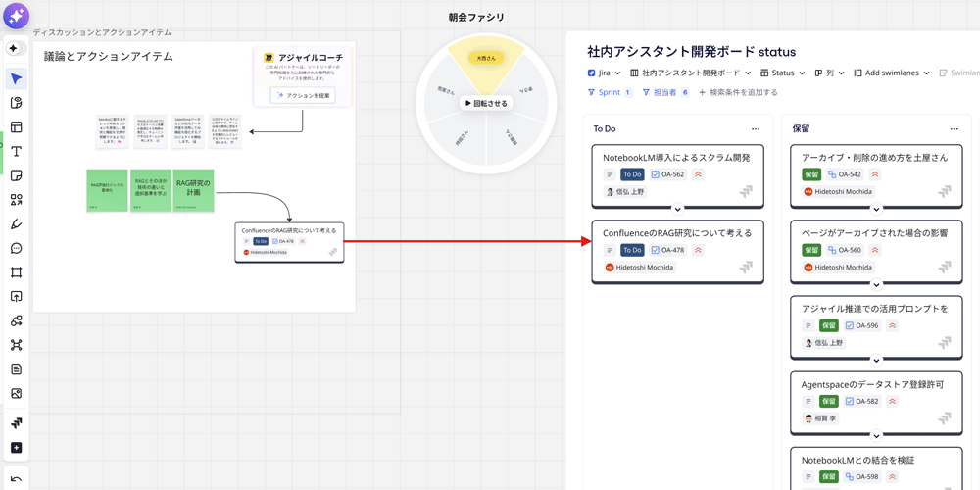Click assignee 信弘 上野 on OA-562
This screenshot has height=490, width=980.
(x=625, y=192)
